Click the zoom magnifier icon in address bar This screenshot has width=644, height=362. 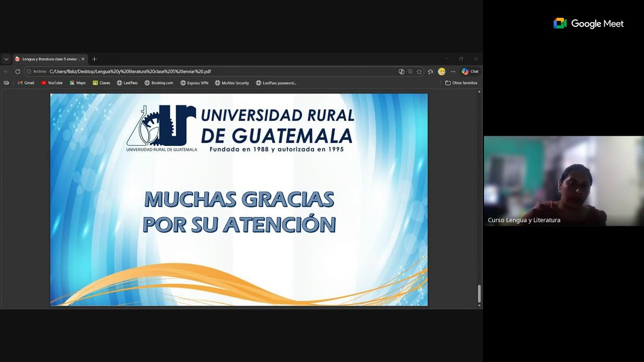(410, 71)
